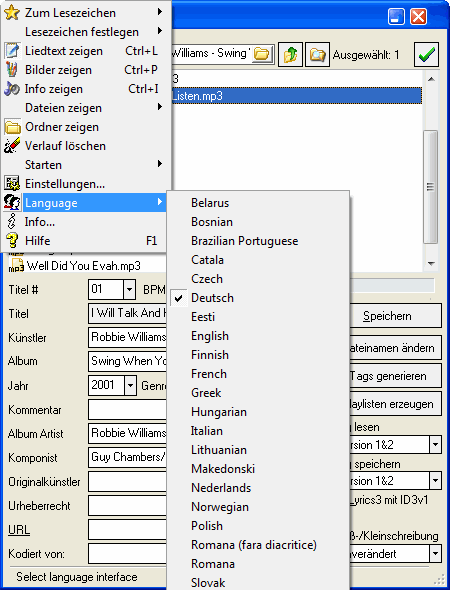This screenshot has width=450, height=590.
Task: Select Romana (fara diacritice) language
Action: tap(258, 544)
